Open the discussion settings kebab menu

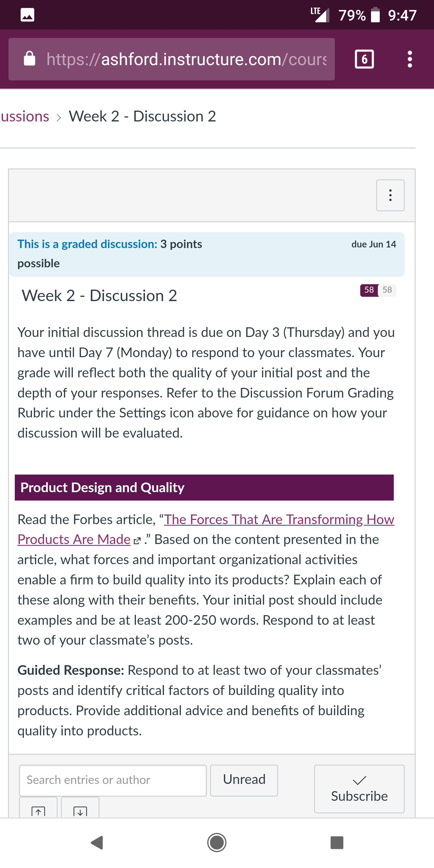tap(390, 195)
